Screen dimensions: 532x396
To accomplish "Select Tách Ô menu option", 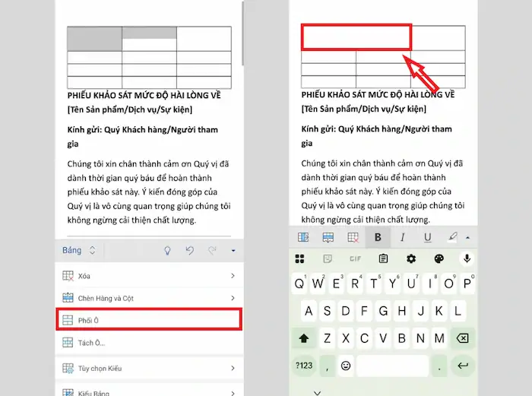I will coord(148,343).
